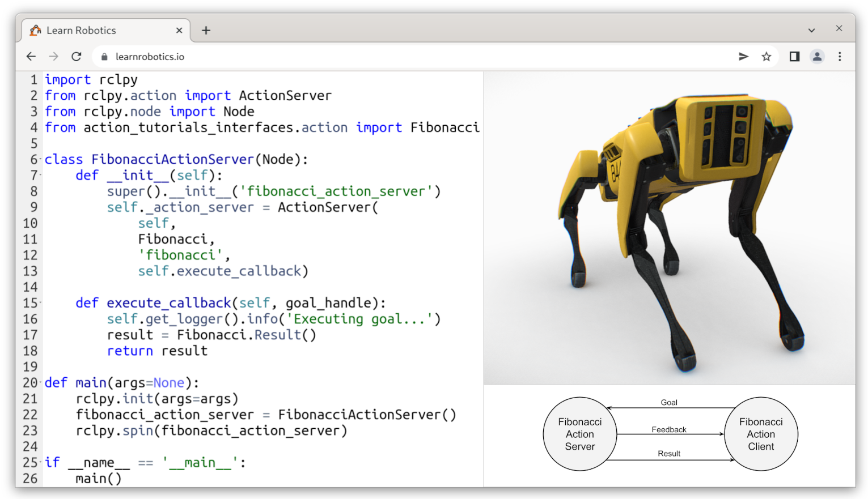Click the yellow robot dog image
Viewport: 868px width, 499px height.
[675, 227]
